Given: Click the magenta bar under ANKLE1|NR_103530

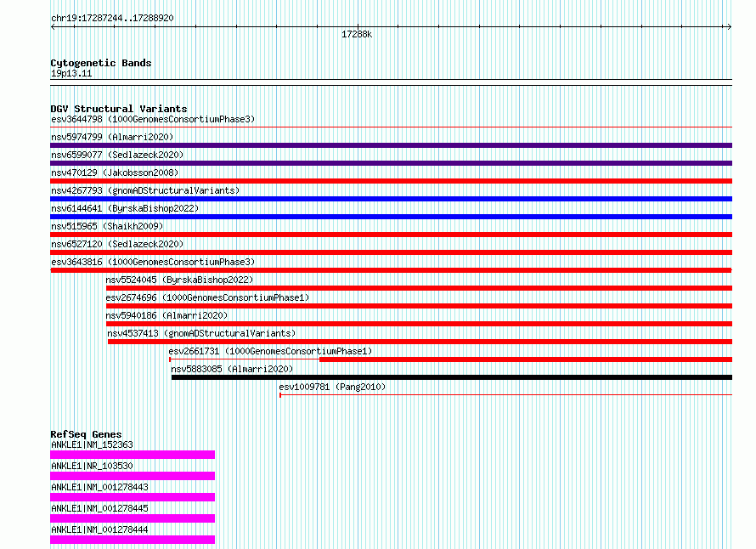Looking at the screenshot, I should [133, 476].
